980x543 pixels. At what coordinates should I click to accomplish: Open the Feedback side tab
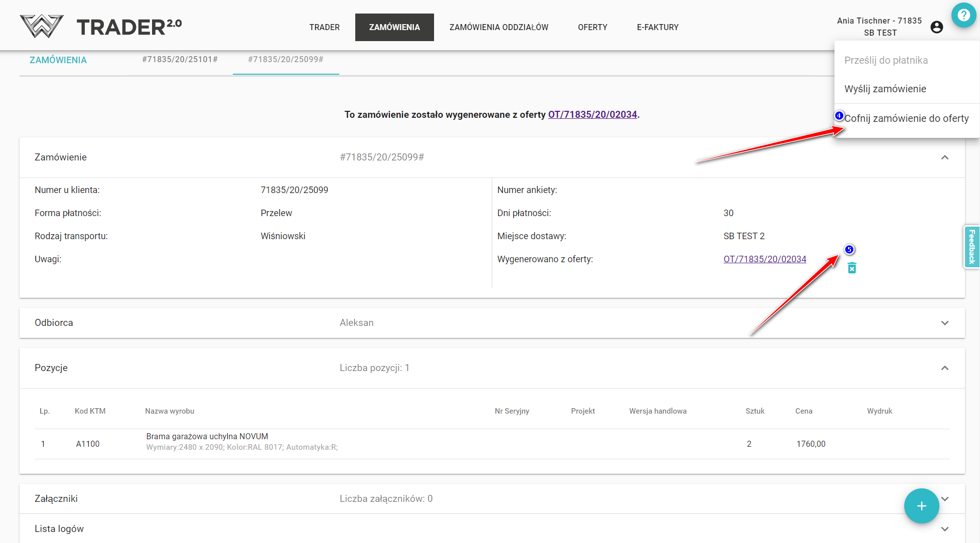(971, 246)
